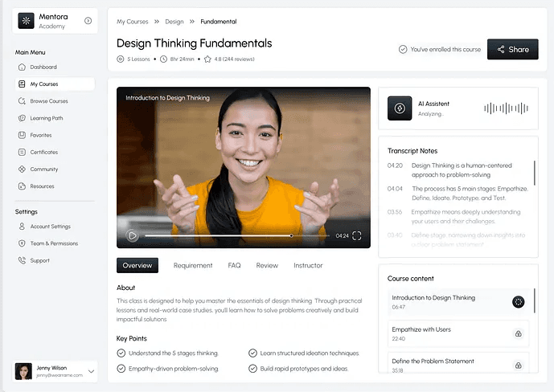Screen dimensions: 554x392
Task: Click the Share button
Action: 513,49
